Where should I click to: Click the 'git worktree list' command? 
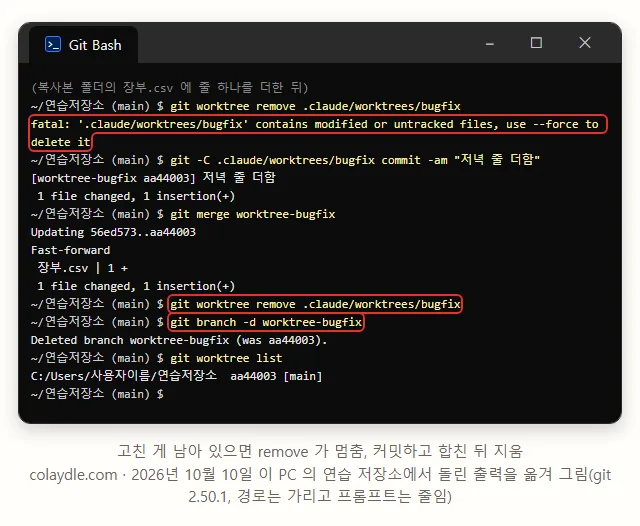226,358
